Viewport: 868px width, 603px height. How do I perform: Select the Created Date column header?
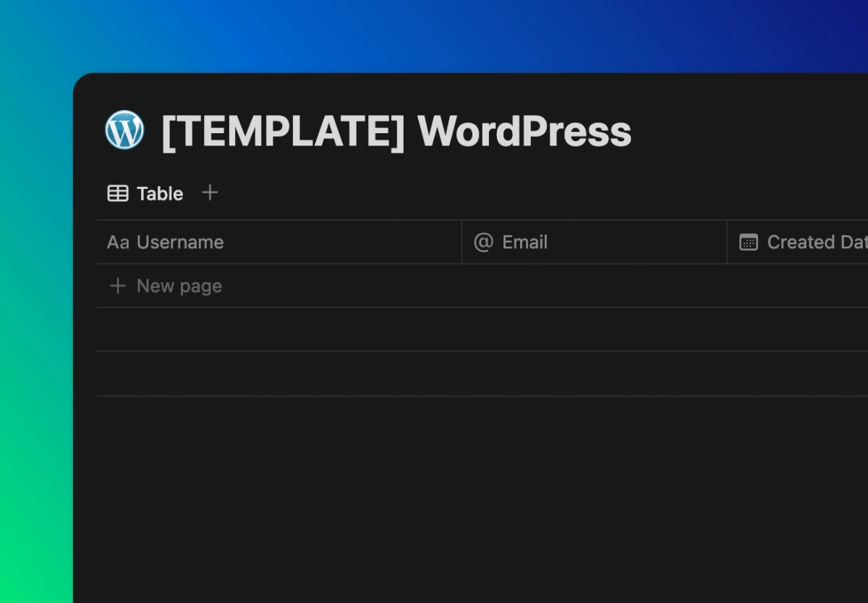coord(803,242)
